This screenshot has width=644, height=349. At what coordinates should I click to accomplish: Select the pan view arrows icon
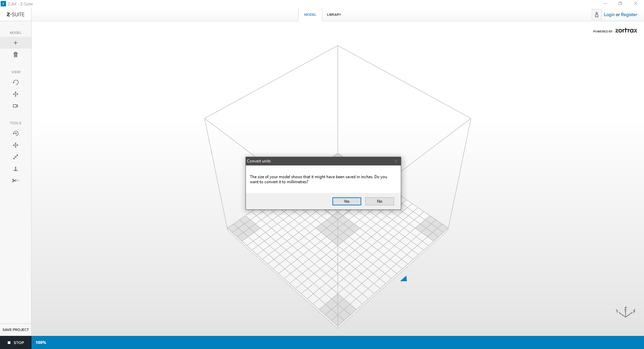coord(15,94)
